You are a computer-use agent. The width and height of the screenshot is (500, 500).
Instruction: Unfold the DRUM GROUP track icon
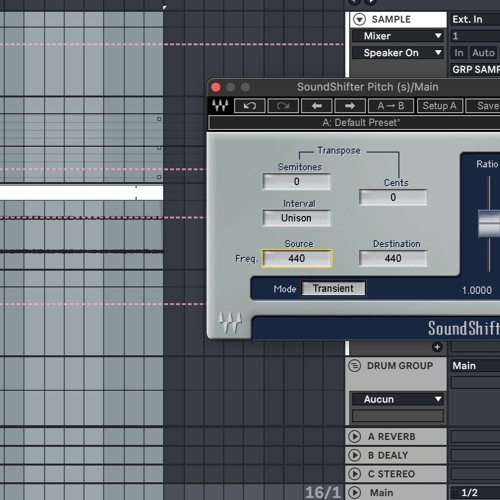coord(354,366)
